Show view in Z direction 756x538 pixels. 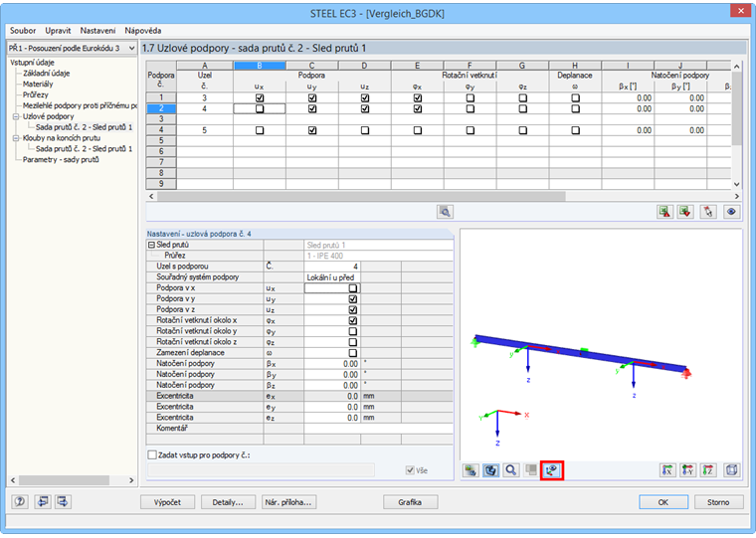coord(708,470)
